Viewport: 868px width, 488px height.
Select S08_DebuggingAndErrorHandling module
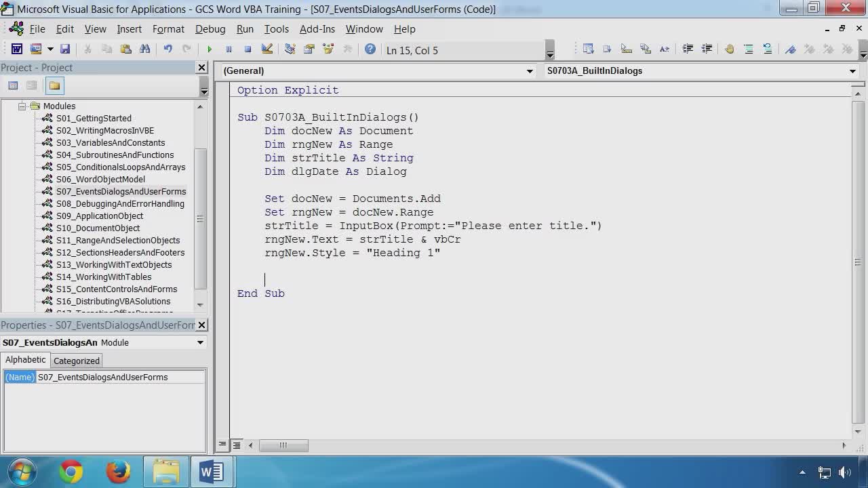(120, 203)
